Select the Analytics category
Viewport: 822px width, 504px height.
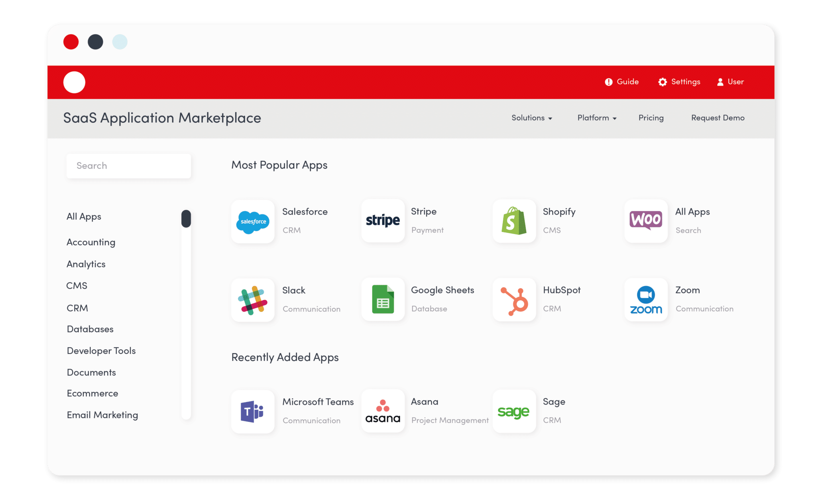[86, 264]
